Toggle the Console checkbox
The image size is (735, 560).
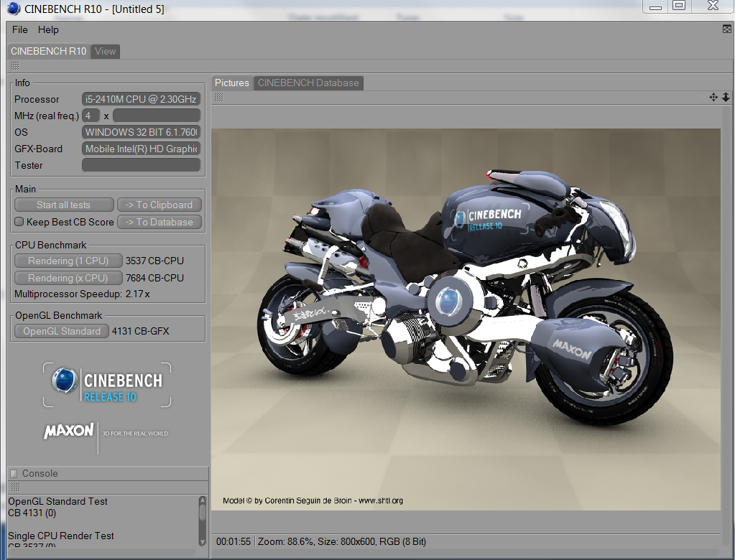(14, 473)
